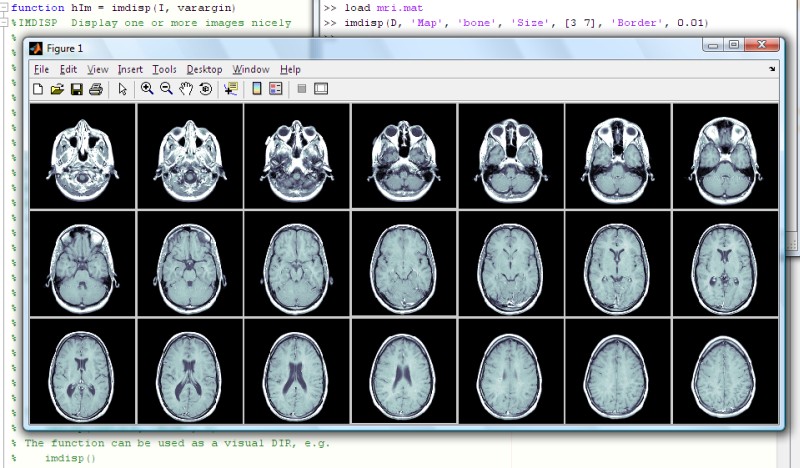Screen dimensions: 800x468
Task: Enable the Rotate 3D tool
Action: pyautogui.click(x=206, y=89)
